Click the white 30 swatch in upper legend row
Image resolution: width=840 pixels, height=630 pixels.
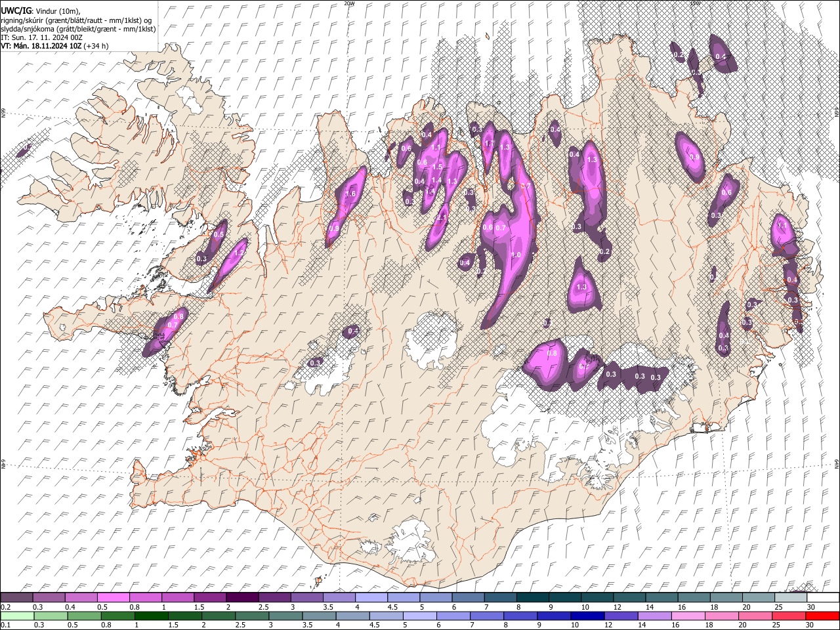(823, 597)
